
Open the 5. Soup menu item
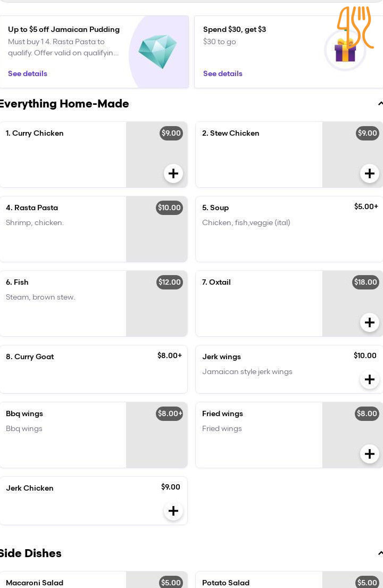point(289,229)
